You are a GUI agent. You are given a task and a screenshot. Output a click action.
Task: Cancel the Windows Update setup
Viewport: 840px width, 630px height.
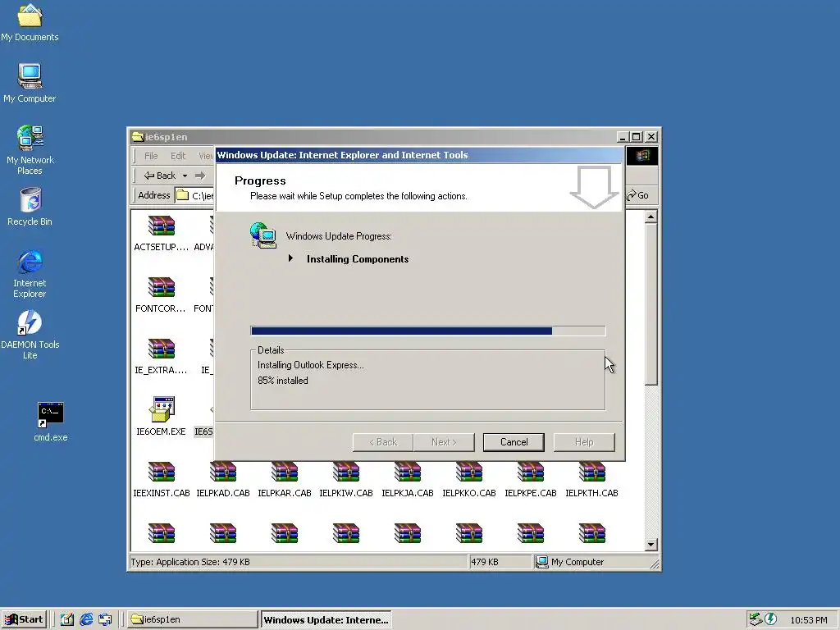[x=514, y=442]
